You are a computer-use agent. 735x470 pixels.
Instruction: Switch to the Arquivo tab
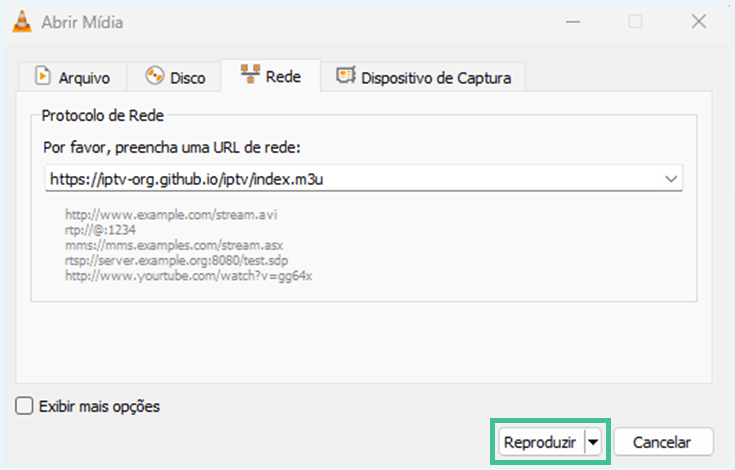(73, 76)
